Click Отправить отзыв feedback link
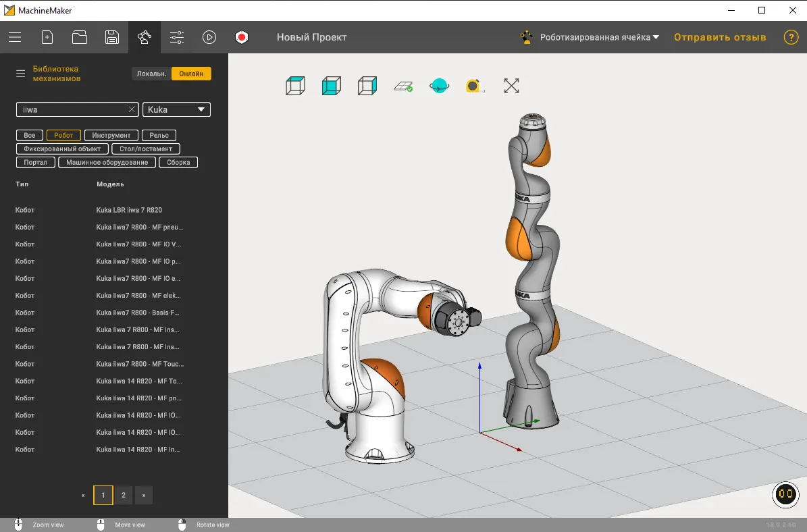Image resolution: width=807 pixels, height=532 pixels. (720, 38)
